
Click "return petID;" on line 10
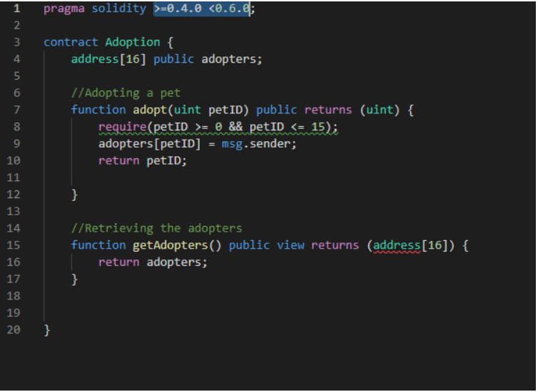(143, 160)
